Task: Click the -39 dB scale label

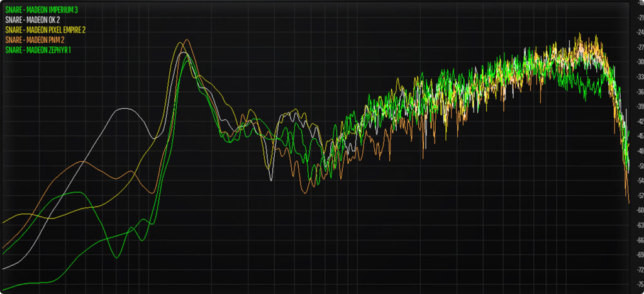Action: click(x=638, y=106)
